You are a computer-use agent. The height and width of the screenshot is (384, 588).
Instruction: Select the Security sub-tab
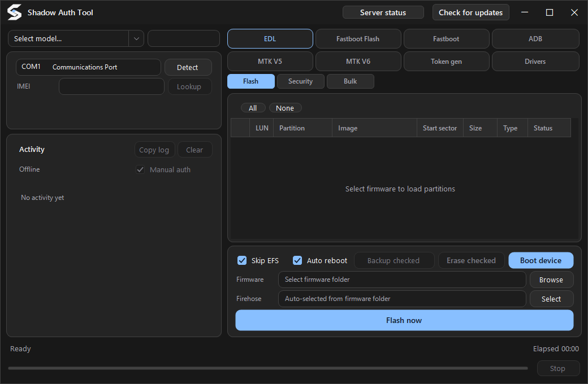300,81
